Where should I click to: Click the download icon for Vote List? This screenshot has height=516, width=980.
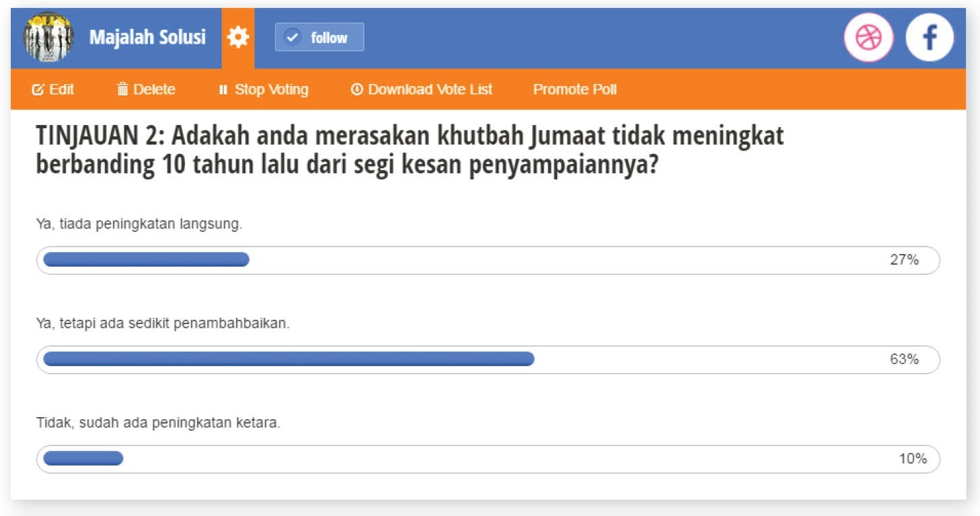357,89
